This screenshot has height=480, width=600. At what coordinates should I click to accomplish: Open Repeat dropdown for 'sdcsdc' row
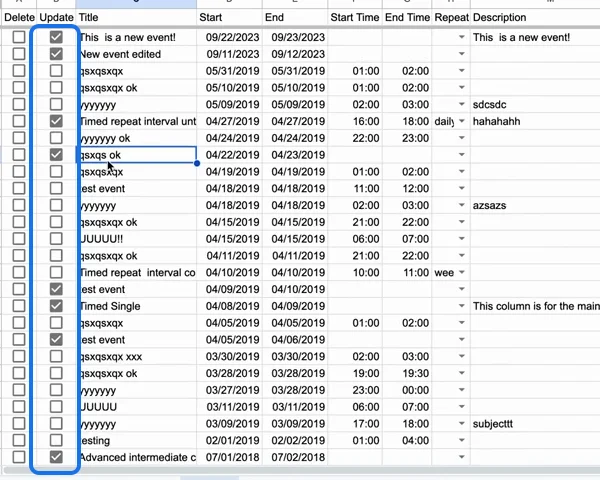(462, 104)
